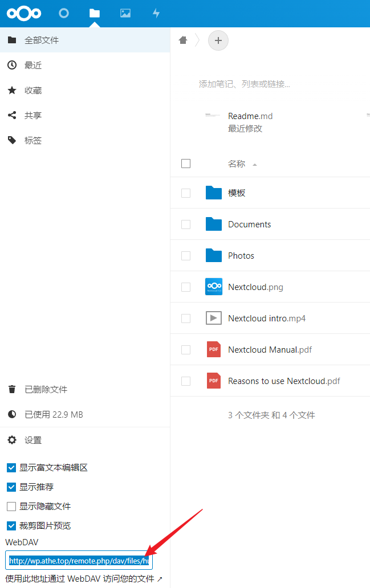Open the Photos folder name
The width and height of the screenshot is (370, 588).
pyautogui.click(x=241, y=256)
